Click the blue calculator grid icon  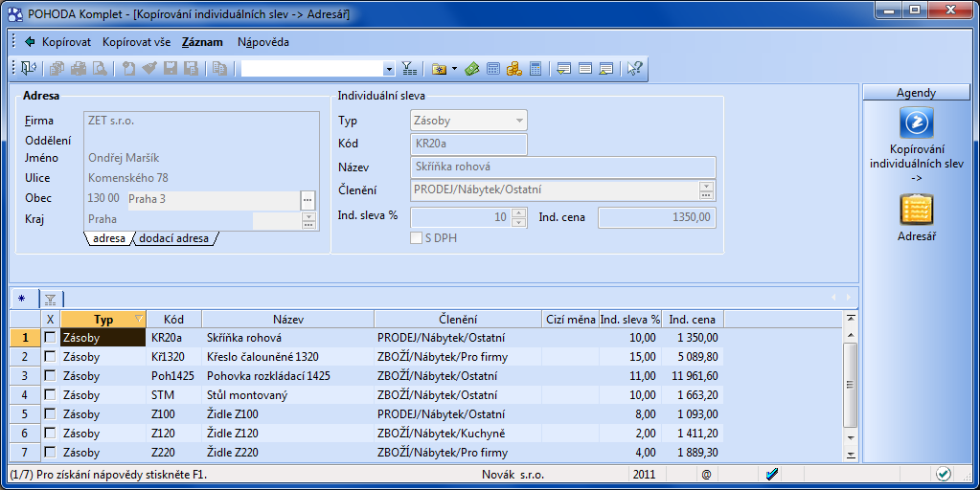pos(493,69)
